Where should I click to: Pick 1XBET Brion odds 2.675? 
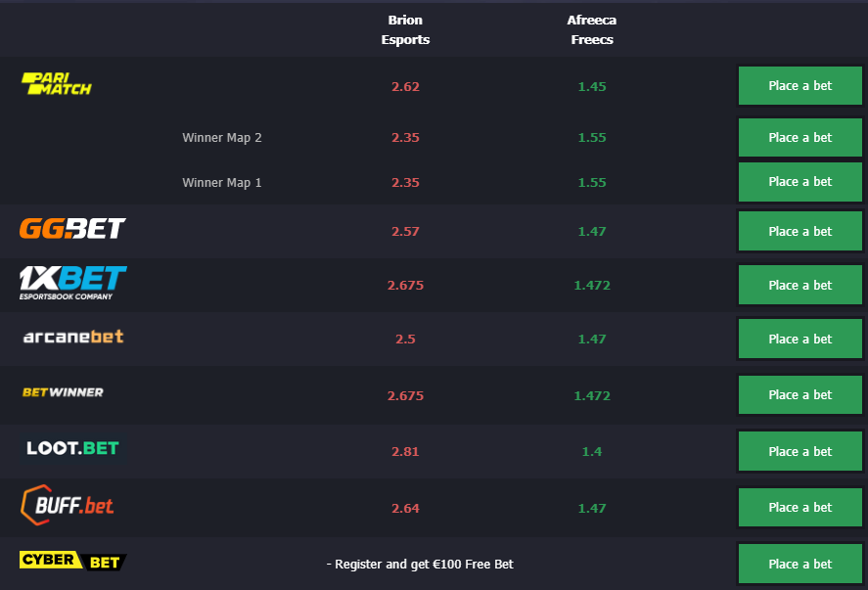tap(405, 285)
